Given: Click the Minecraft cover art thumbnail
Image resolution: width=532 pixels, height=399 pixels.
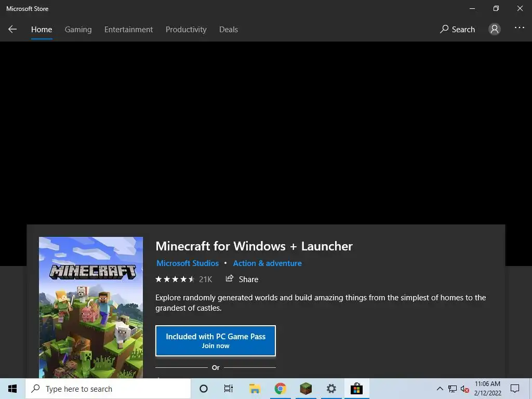Looking at the screenshot, I should point(91,308).
